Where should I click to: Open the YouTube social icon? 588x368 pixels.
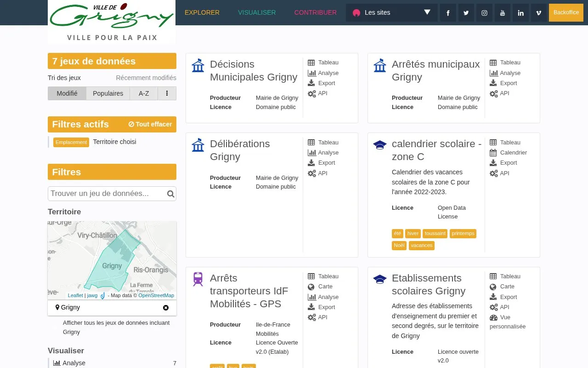pos(503,13)
